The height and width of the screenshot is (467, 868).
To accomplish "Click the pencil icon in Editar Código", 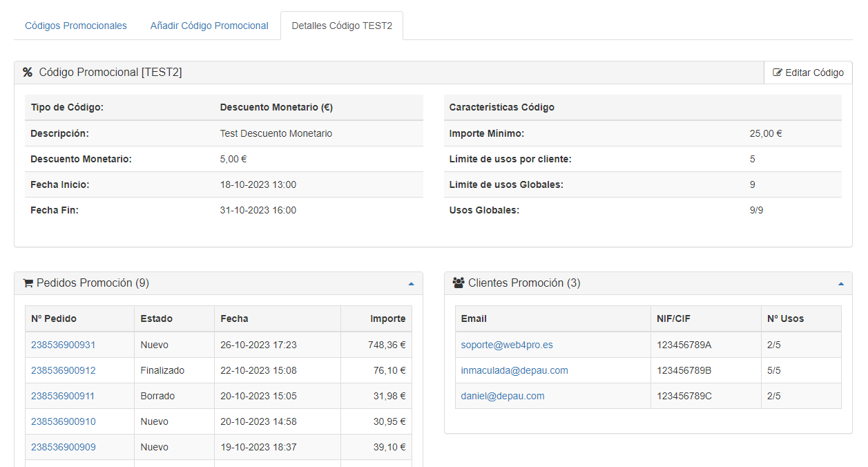I will coord(778,73).
